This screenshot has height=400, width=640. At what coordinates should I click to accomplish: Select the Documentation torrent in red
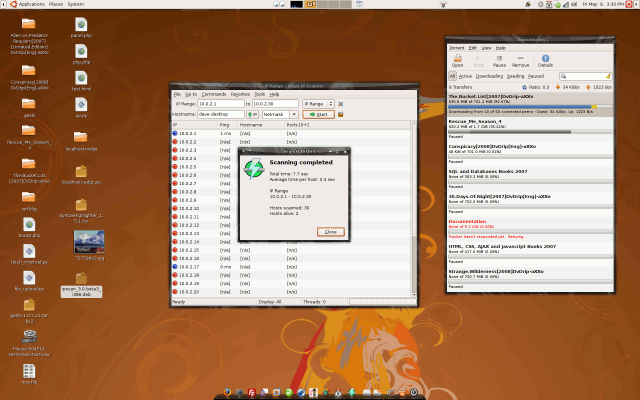pos(530,229)
